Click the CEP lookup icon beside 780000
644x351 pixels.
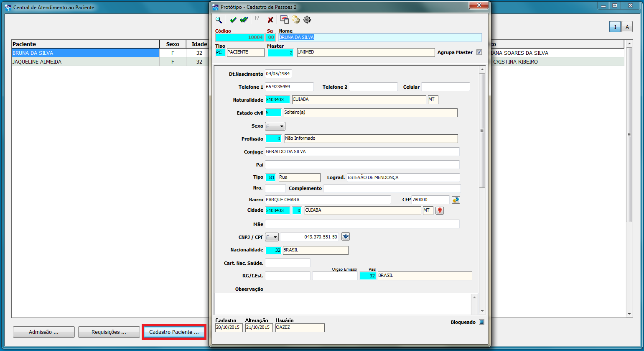[x=456, y=200]
